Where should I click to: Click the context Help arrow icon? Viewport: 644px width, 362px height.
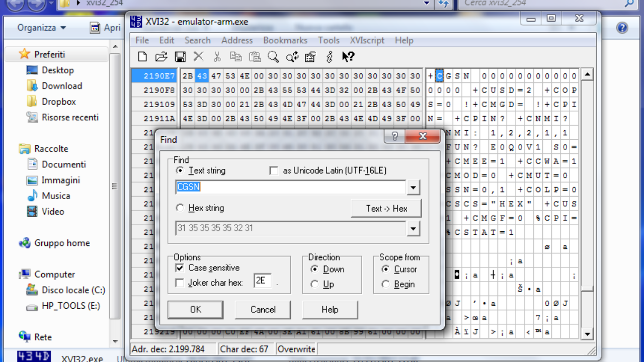(x=348, y=57)
